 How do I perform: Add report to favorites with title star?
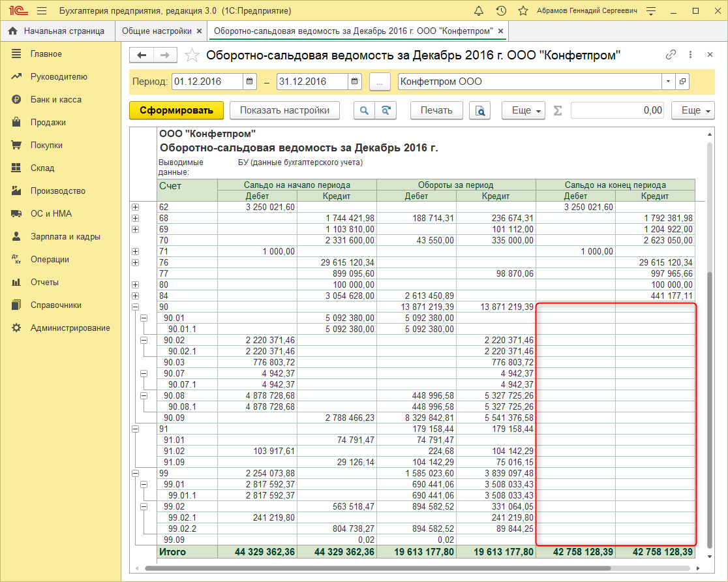click(x=192, y=55)
